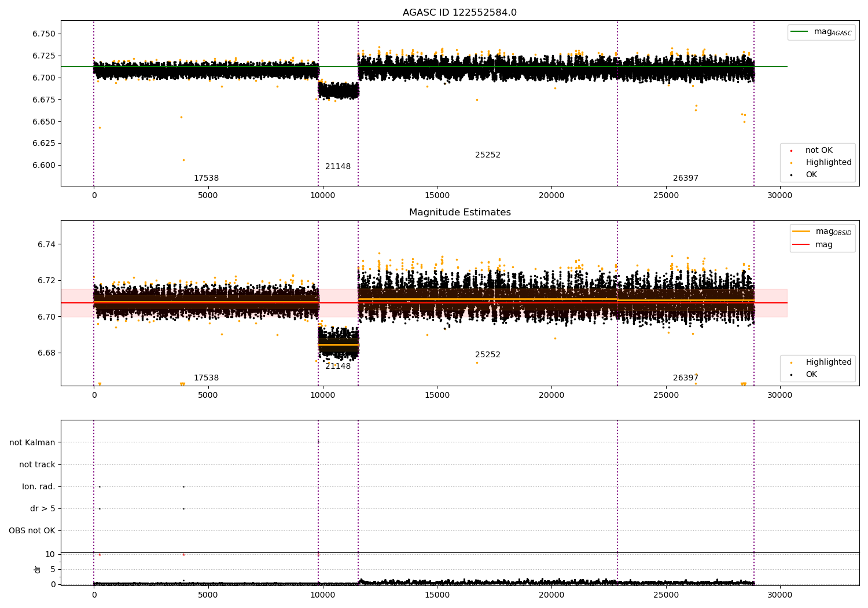Click the 'Magnitude Estimates' subplot title

pos(459,213)
